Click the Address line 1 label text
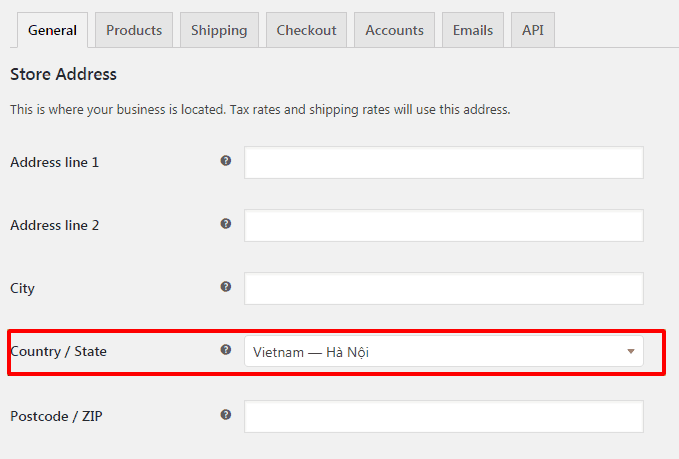Viewport: 679px width, 459px height. (x=55, y=162)
